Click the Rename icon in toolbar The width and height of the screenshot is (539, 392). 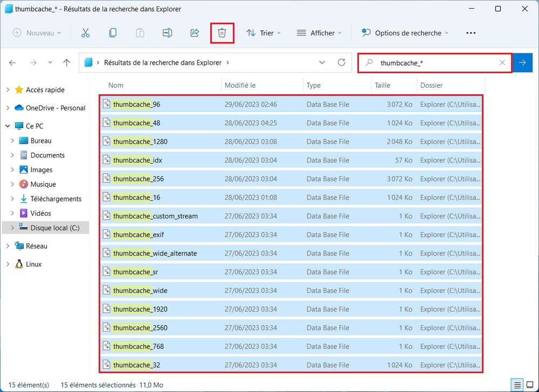click(x=167, y=33)
